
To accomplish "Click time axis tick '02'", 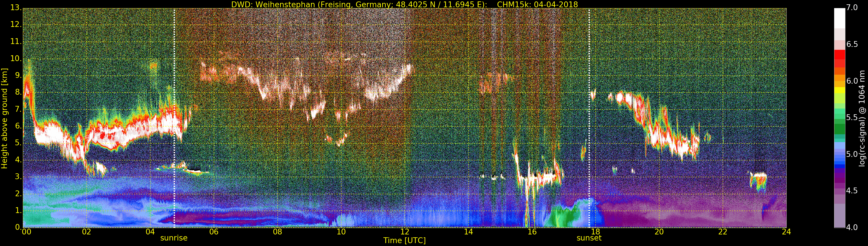I will point(87,232).
